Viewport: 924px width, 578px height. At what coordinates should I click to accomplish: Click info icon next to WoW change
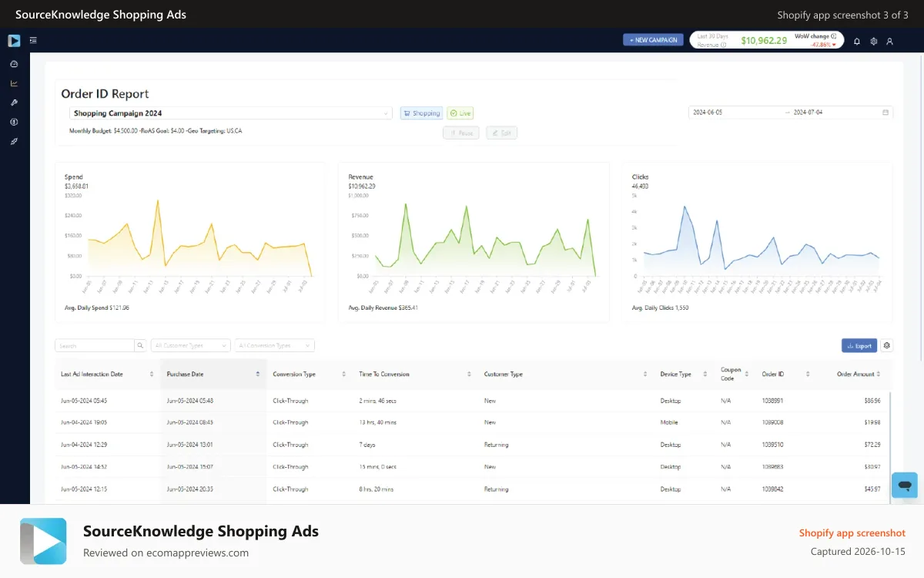(834, 36)
